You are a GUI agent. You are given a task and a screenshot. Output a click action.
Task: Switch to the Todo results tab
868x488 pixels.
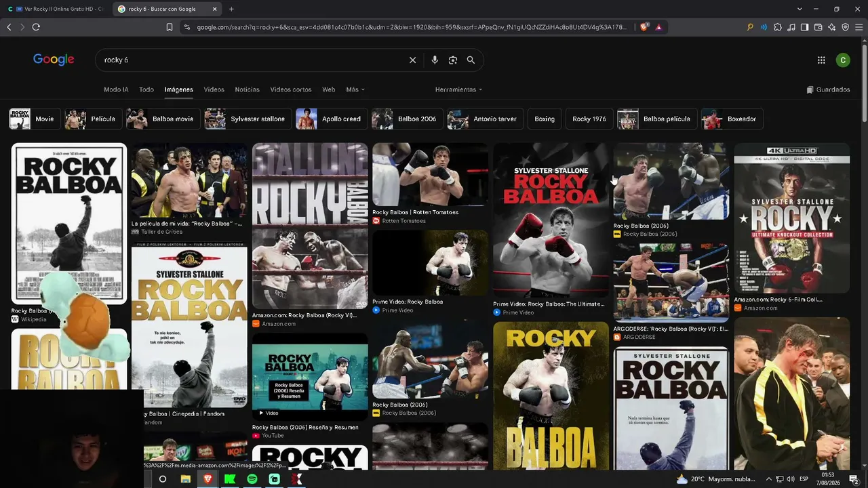pyautogui.click(x=146, y=89)
